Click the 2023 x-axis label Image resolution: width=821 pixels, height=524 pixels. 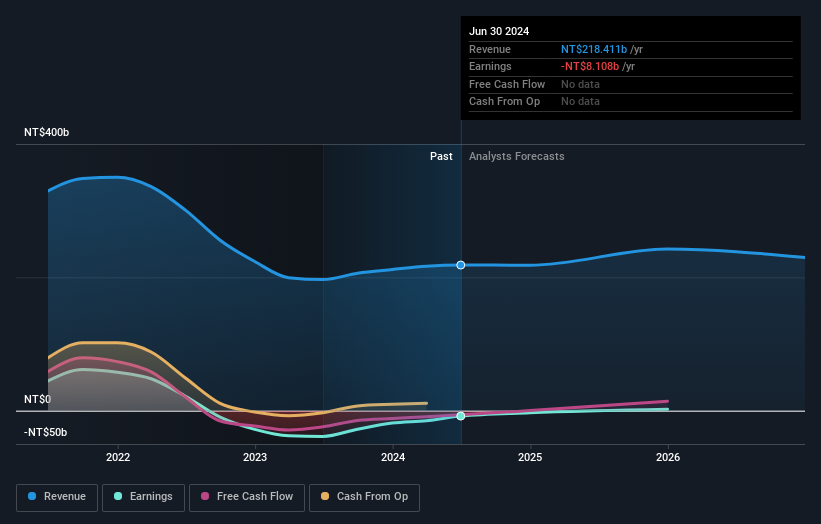click(x=255, y=457)
